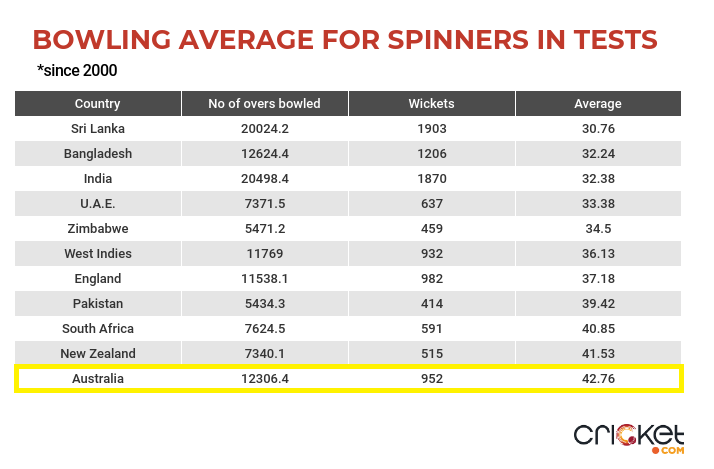714x469 pixels.
Task: Select Australia's average value 42.76
Action: coord(598,379)
